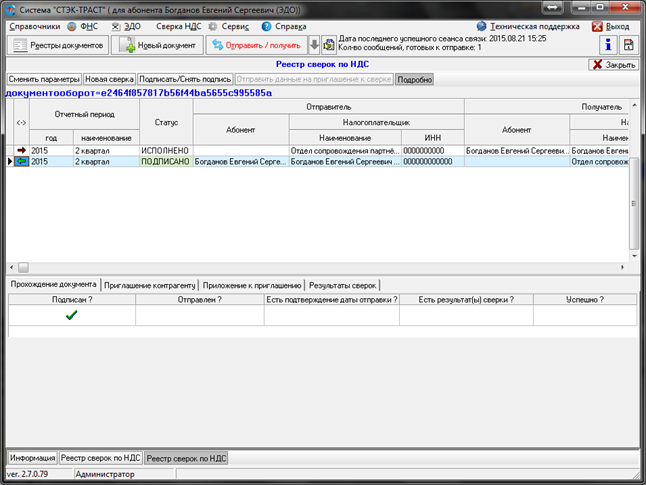Open the ЭДО menu

tap(132, 26)
